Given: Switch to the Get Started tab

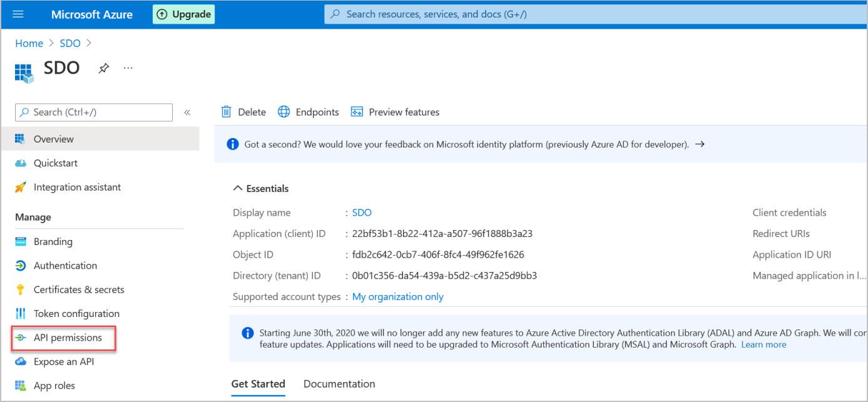Looking at the screenshot, I should [x=258, y=384].
